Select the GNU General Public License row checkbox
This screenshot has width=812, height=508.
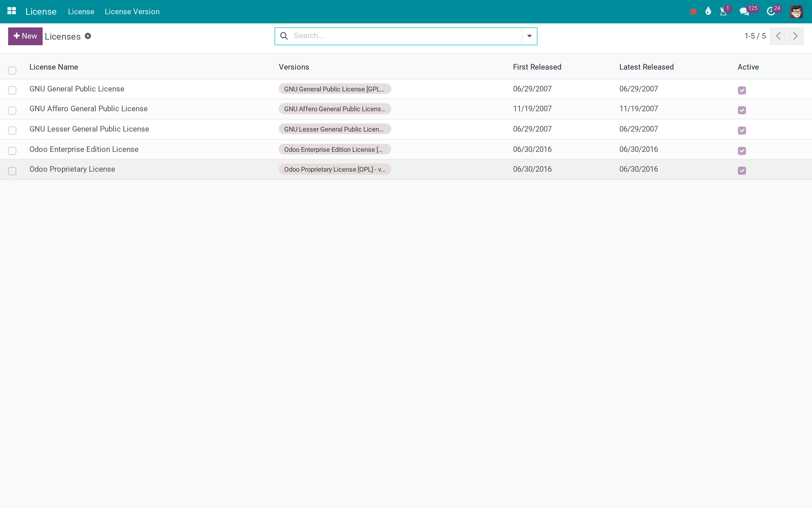pos(12,90)
